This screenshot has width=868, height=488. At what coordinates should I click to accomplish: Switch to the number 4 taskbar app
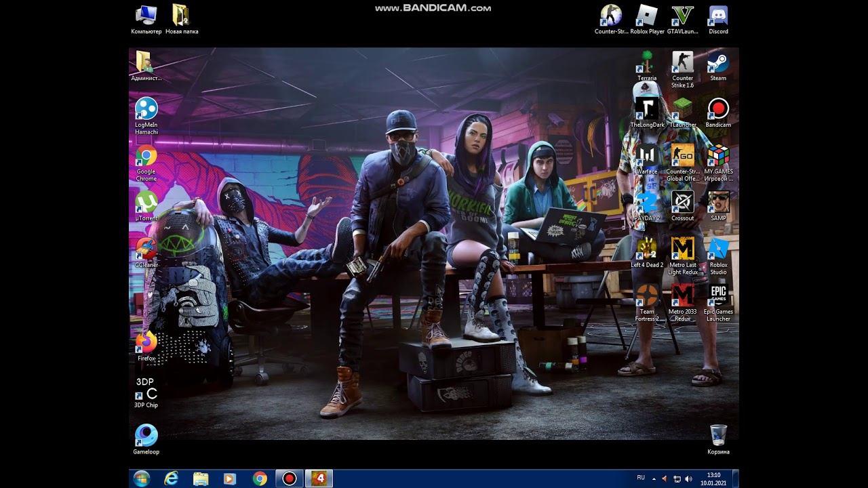point(319,479)
